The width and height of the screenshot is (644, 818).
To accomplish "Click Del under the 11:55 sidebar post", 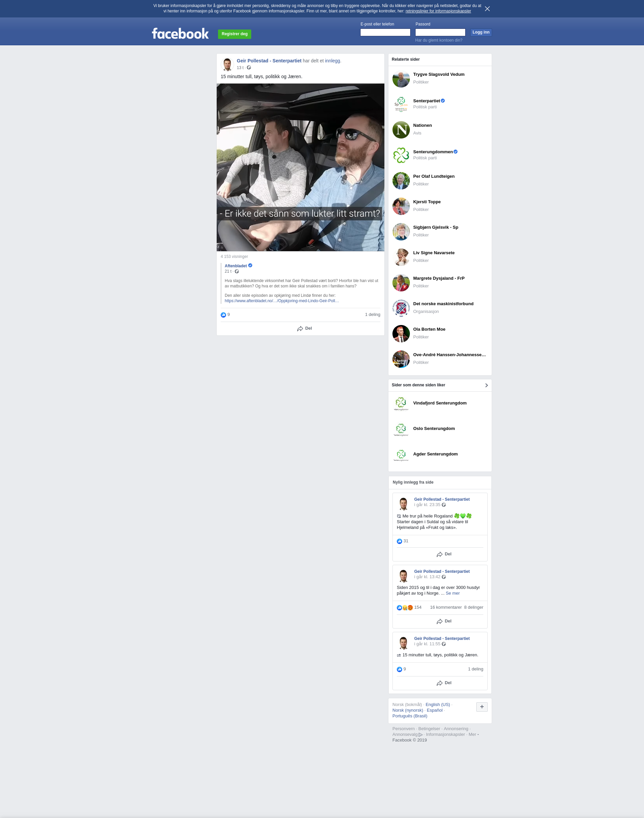I will pos(444,683).
